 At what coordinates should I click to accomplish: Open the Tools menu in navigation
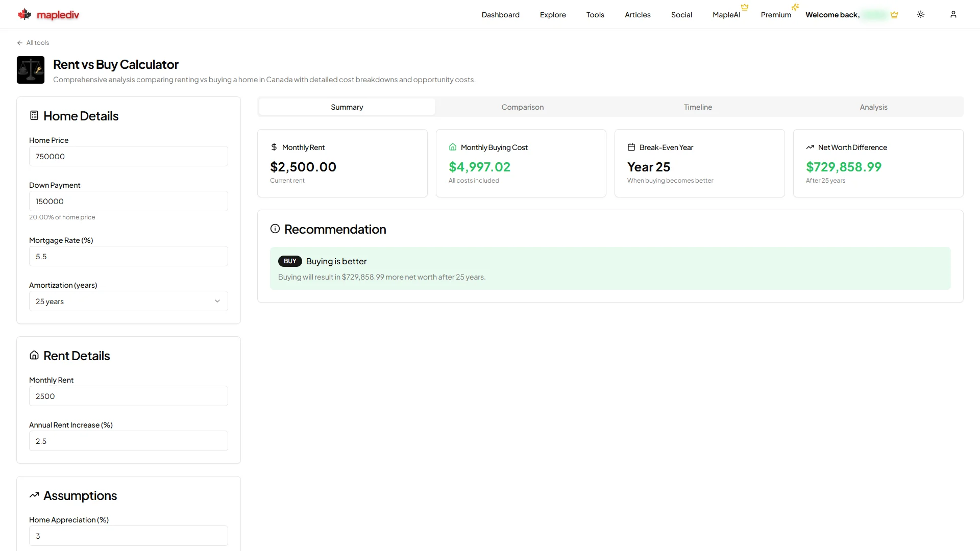pyautogui.click(x=595, y=15)
